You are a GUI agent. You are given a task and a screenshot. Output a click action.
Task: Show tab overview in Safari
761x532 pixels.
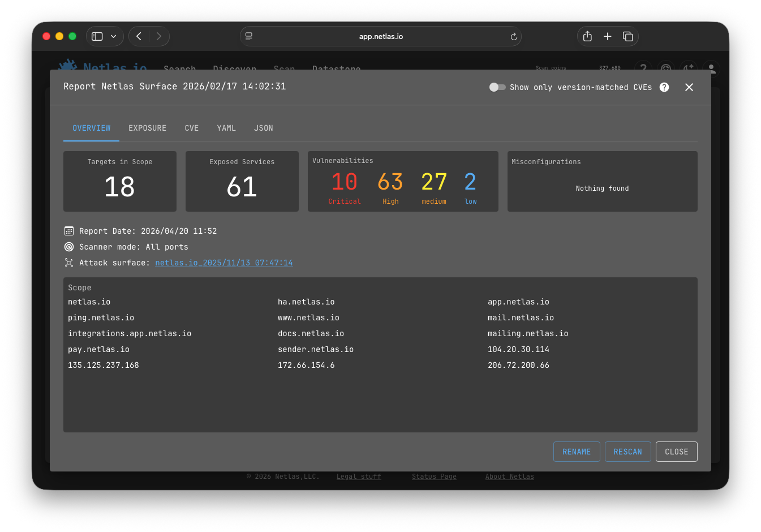tap(627, 36)
